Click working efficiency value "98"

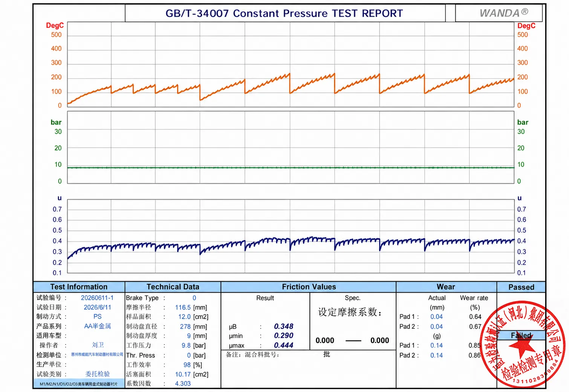[187, 365]
